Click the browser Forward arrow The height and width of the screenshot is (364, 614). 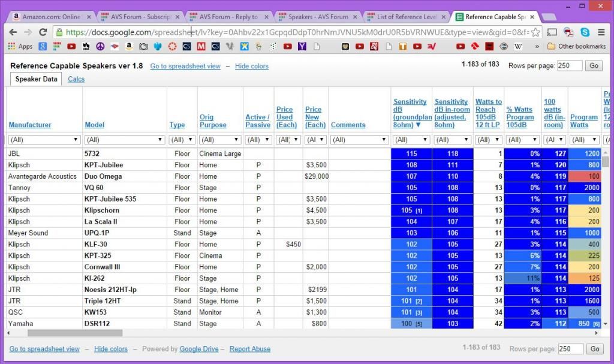[28, 32]
